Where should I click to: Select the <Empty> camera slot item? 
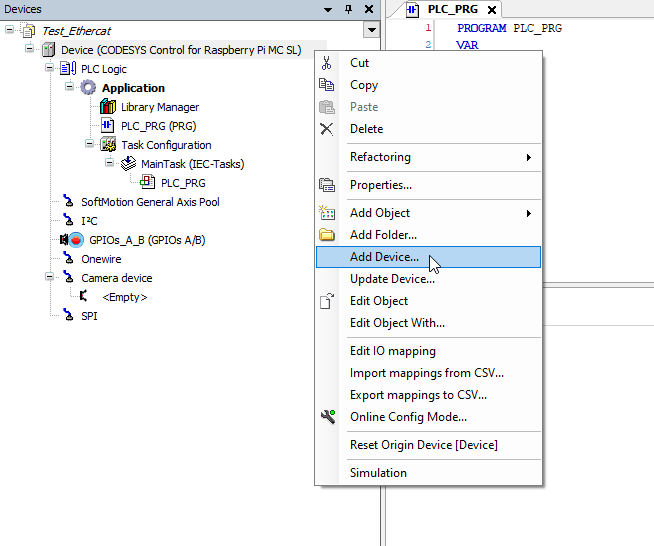pyautogui.click(x=125, y=297)
